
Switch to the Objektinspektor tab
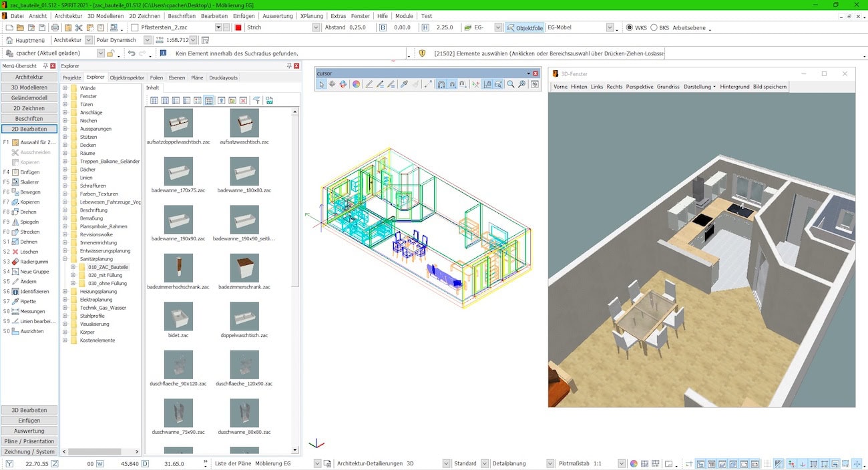tap(127, 77)
